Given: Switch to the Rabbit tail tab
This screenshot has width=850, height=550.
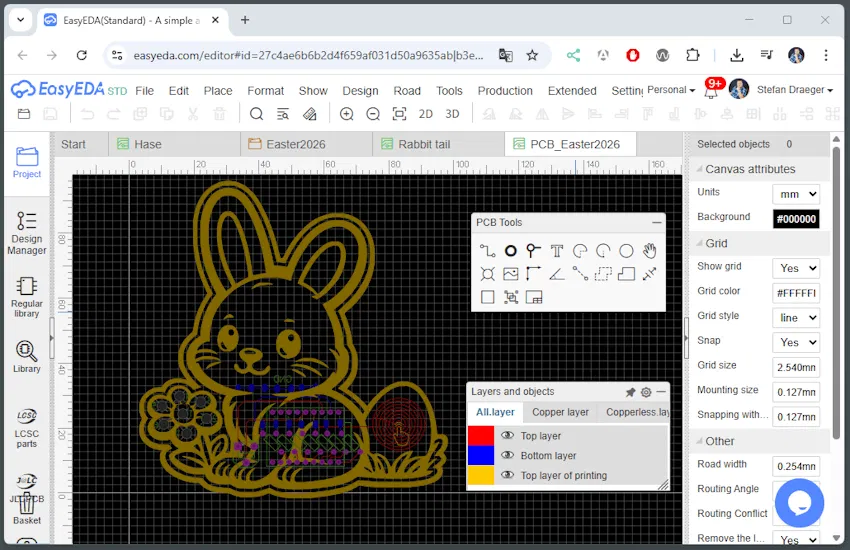Looking at the screenshot, I should (x=424, y=144).
